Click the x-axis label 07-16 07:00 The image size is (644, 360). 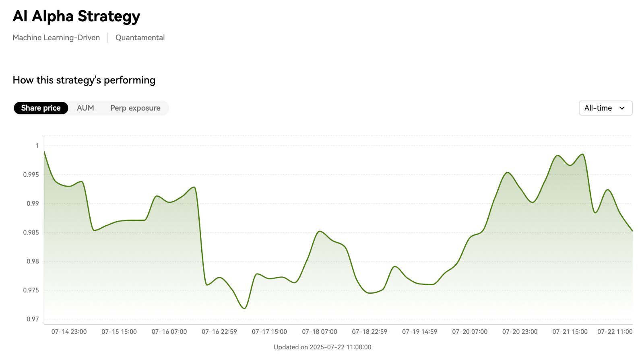169,331
